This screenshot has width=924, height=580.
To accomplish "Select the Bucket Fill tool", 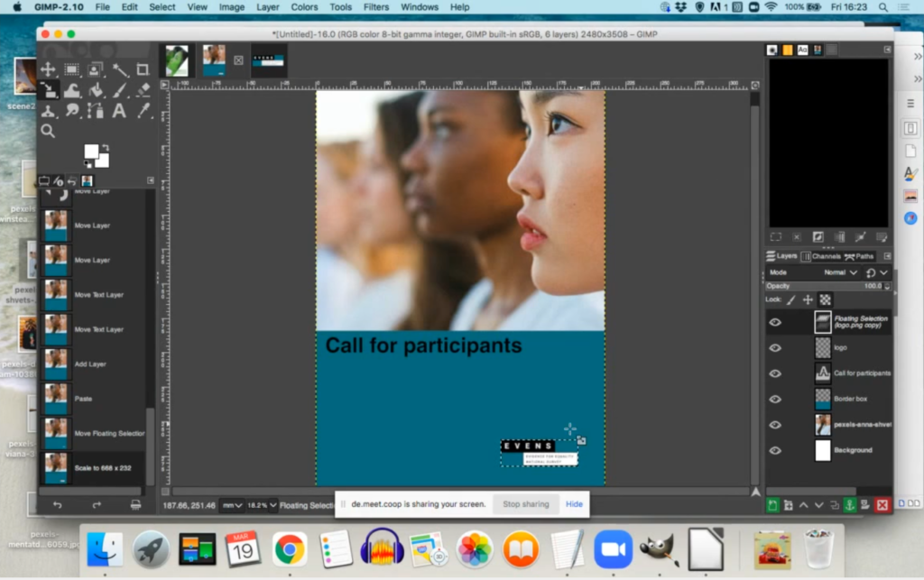I will (x=95, y=90).
